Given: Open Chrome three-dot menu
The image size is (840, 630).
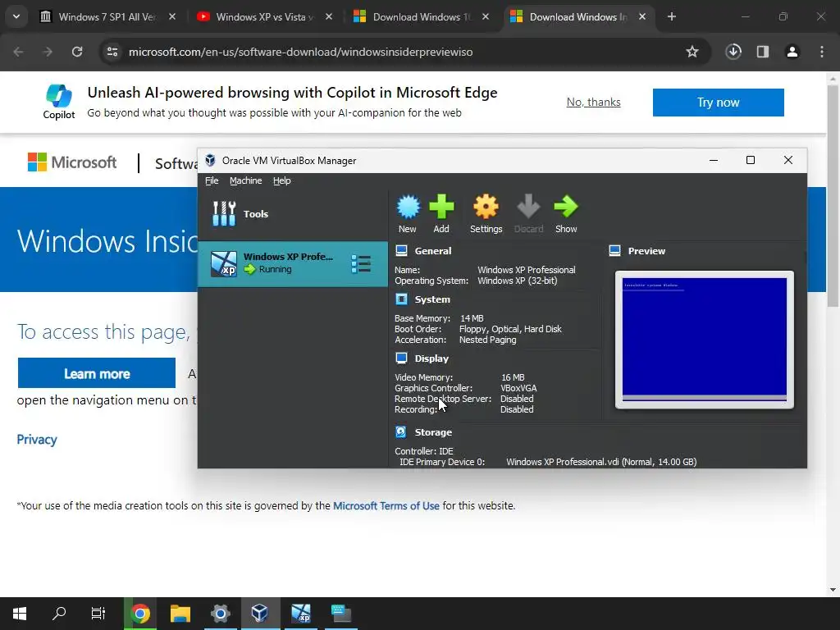Looking at the screenshot, I should point(822,52).
